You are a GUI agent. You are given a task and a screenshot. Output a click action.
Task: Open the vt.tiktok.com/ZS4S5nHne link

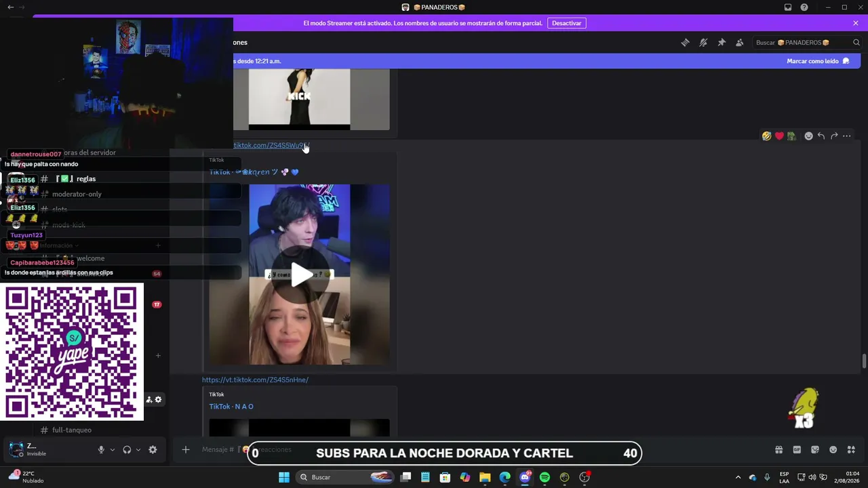click(255, 380)
